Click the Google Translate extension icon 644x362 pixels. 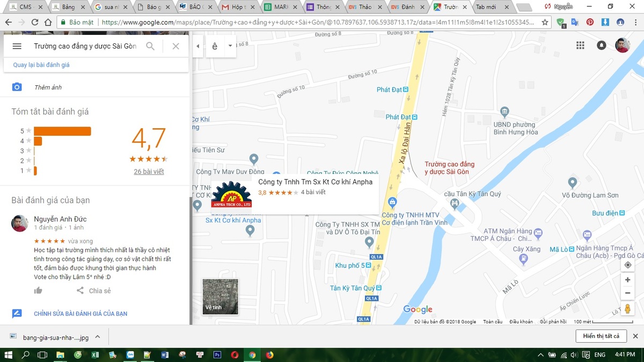point(575,23)
